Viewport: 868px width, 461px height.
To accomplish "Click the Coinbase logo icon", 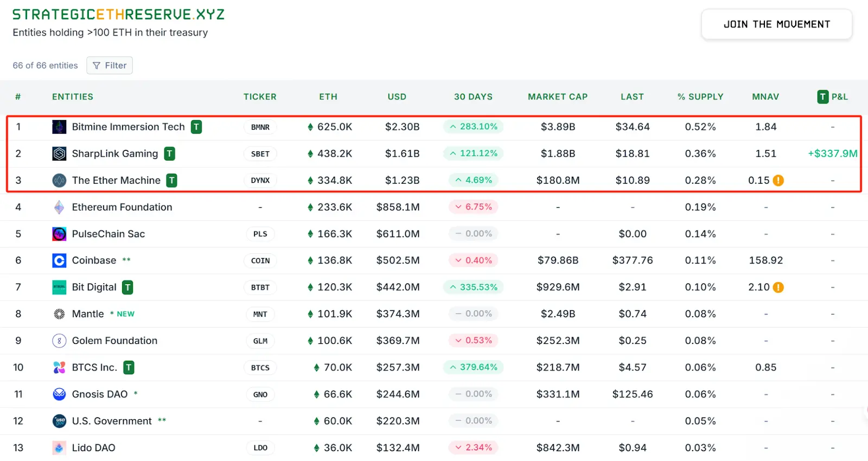I will point(59,260).
